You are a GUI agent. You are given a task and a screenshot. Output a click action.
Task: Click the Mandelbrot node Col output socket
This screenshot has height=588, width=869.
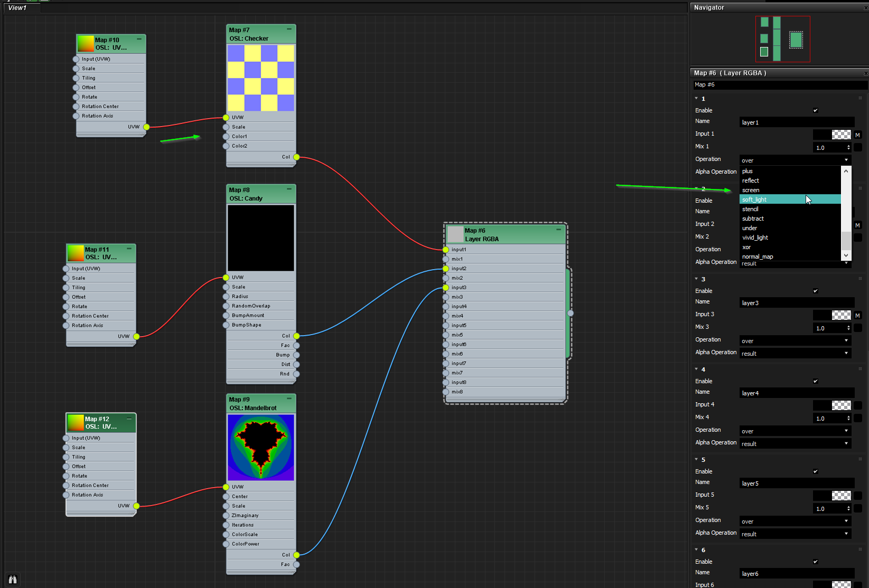pos(296,555)
